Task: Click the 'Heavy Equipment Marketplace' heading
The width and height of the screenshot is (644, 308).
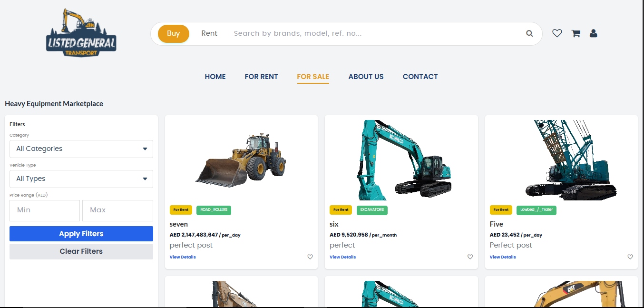Action: coord(54,104)
